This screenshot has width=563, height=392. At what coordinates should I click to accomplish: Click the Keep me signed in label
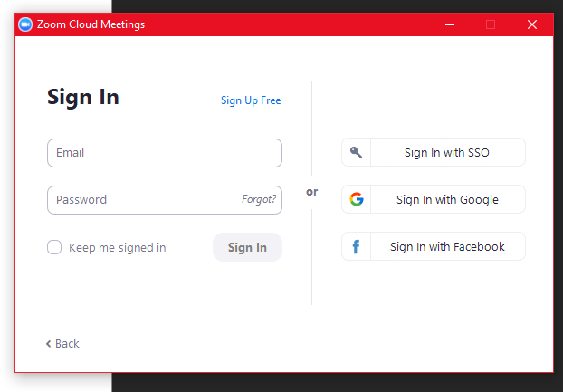[x=117, y=248]
